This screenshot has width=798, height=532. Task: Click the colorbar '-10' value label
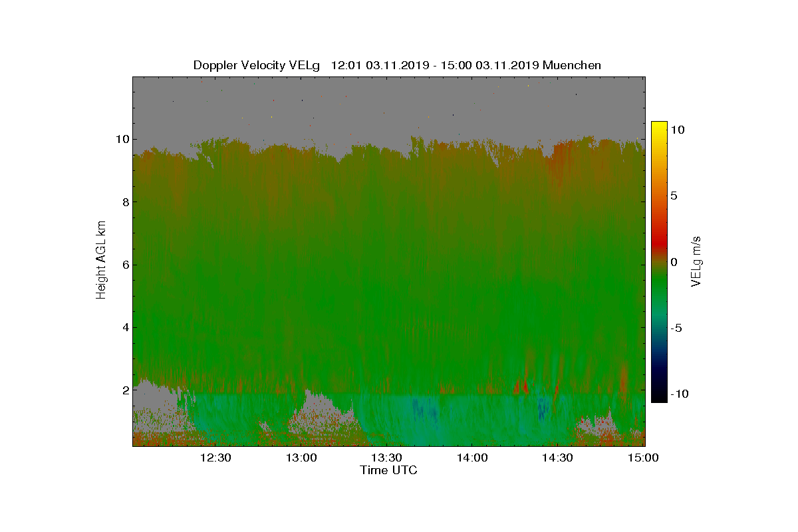[x=679, y=394]
